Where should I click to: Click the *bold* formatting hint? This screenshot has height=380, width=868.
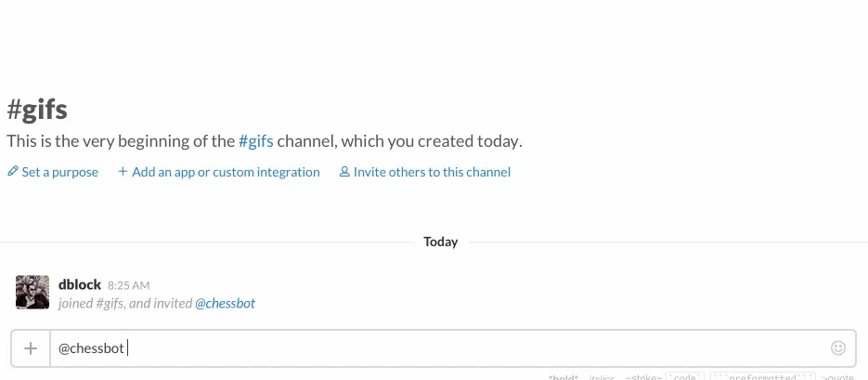(x=563, y=378)
